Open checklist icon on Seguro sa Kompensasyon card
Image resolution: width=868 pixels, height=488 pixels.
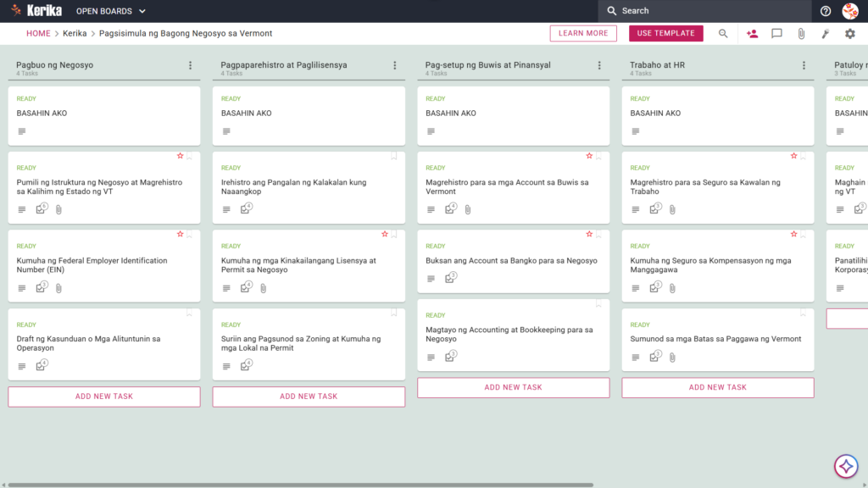(655, 287)
